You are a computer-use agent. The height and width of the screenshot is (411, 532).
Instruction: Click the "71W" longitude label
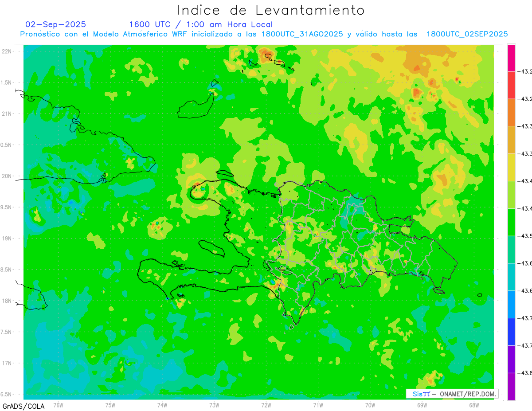pyautogui.click(x=318, y=405)
